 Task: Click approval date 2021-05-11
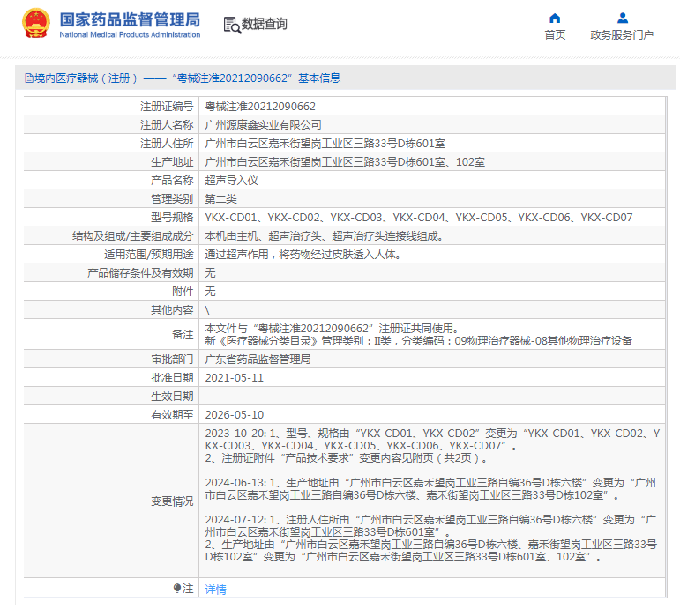pyautogui.click(x=235, y=378)
